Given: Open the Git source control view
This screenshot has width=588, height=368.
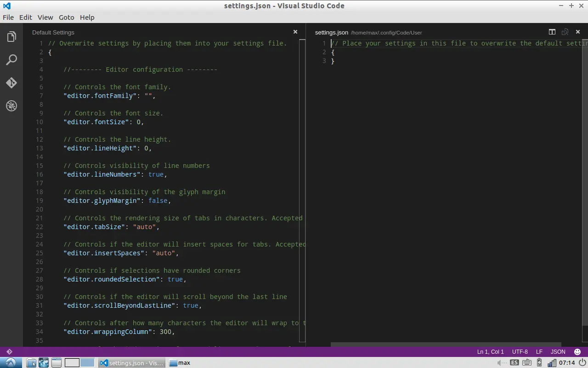Looking at the screenshot, I should click(11, 83).
